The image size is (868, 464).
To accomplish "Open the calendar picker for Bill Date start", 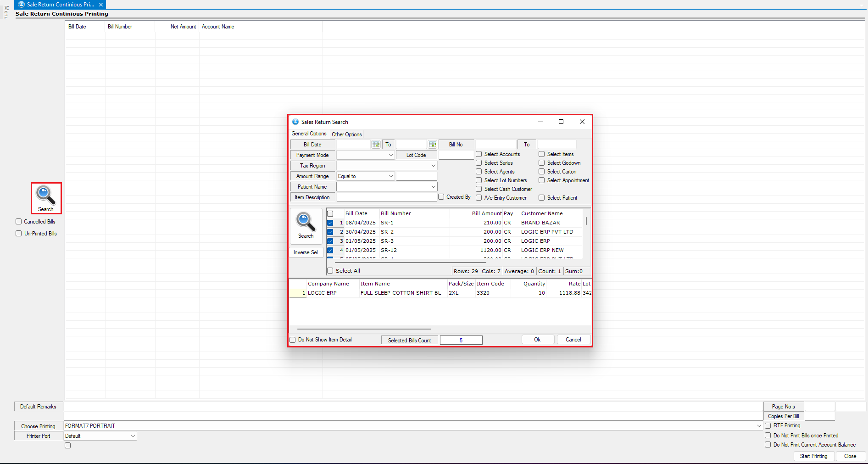I will pos(376,145).
